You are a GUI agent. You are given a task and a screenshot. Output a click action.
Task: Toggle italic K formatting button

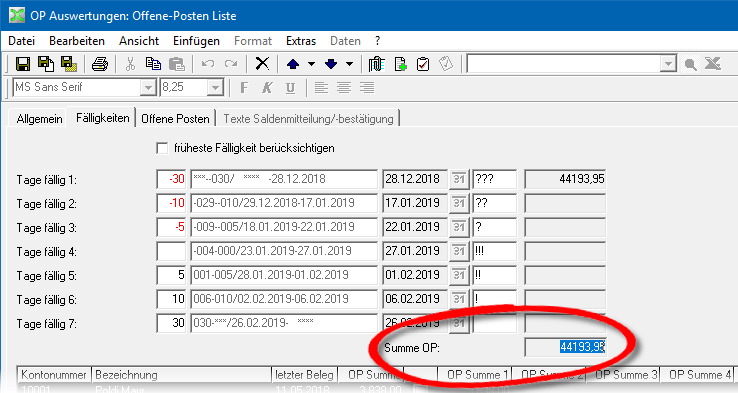point(267,88)
